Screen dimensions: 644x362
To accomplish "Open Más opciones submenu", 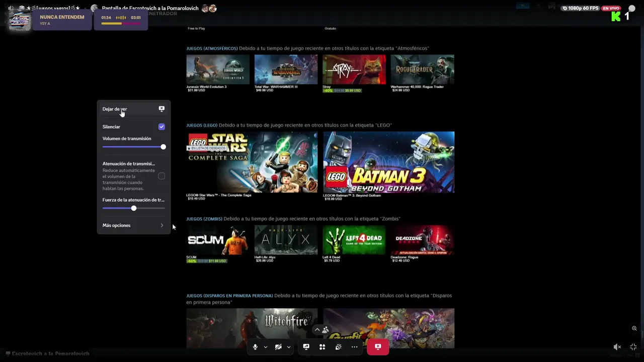I will (x=133, y=225).
